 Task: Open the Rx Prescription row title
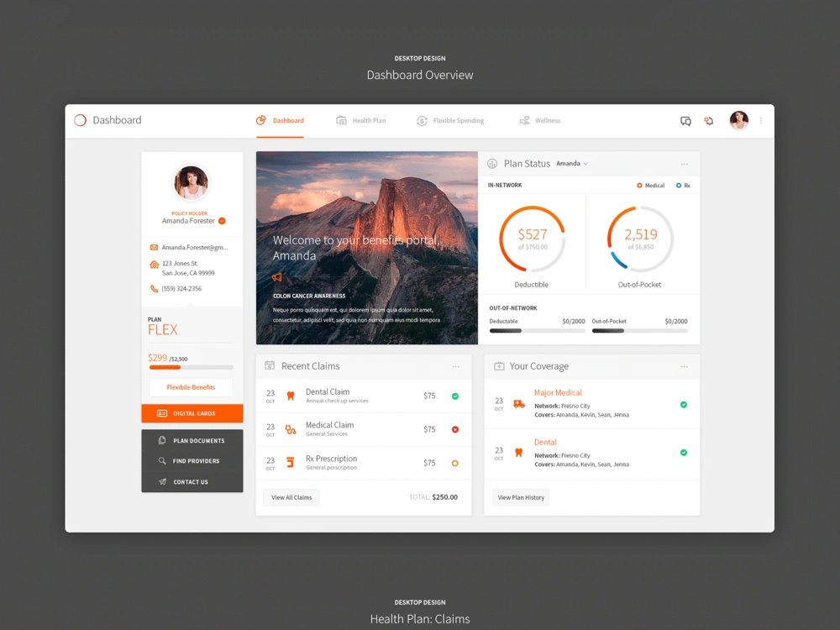(x=331, y=459)
